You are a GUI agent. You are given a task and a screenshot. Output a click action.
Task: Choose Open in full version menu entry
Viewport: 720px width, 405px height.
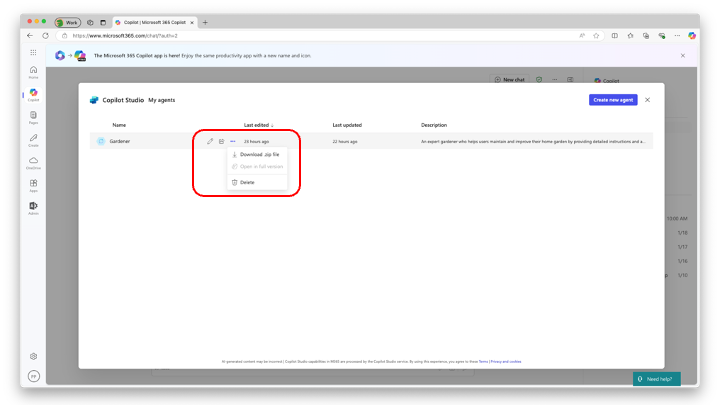coord(257,166)
